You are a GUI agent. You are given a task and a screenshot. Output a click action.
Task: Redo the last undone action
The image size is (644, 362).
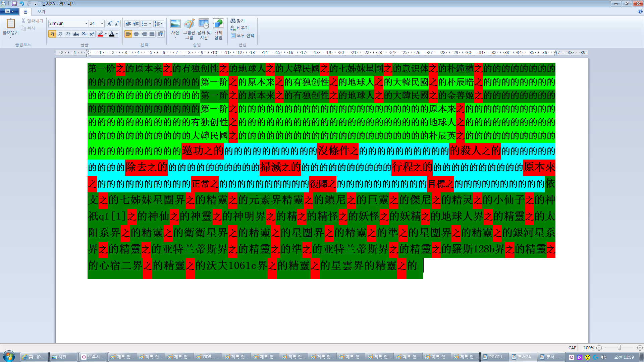(x=29, y=4)
